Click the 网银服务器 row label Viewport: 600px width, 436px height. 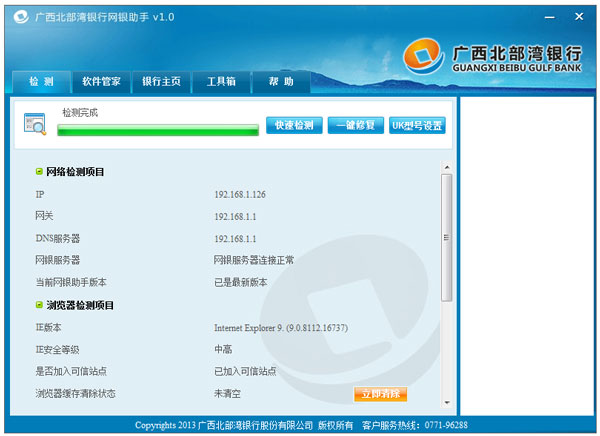point(58,260)
